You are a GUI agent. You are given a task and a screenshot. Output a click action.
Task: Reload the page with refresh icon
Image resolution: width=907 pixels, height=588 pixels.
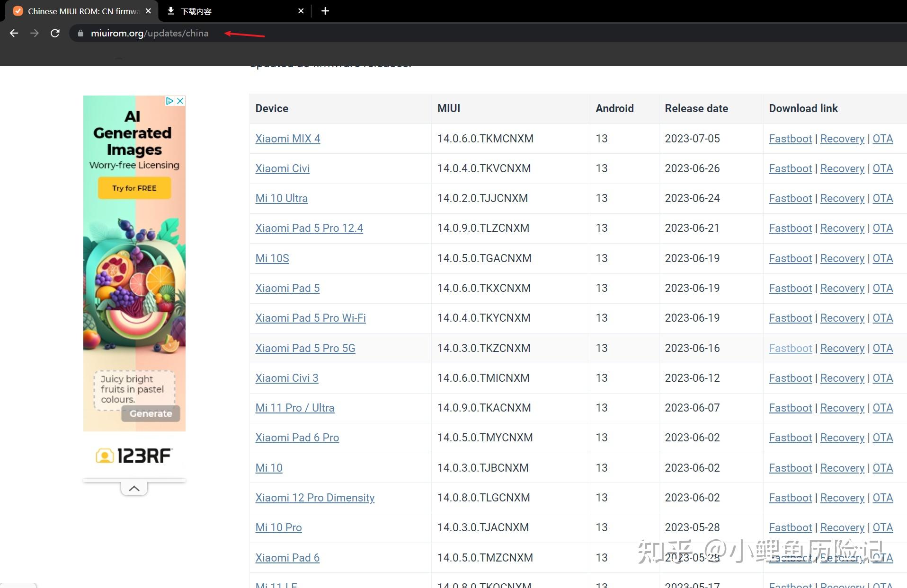coord(55,33)
